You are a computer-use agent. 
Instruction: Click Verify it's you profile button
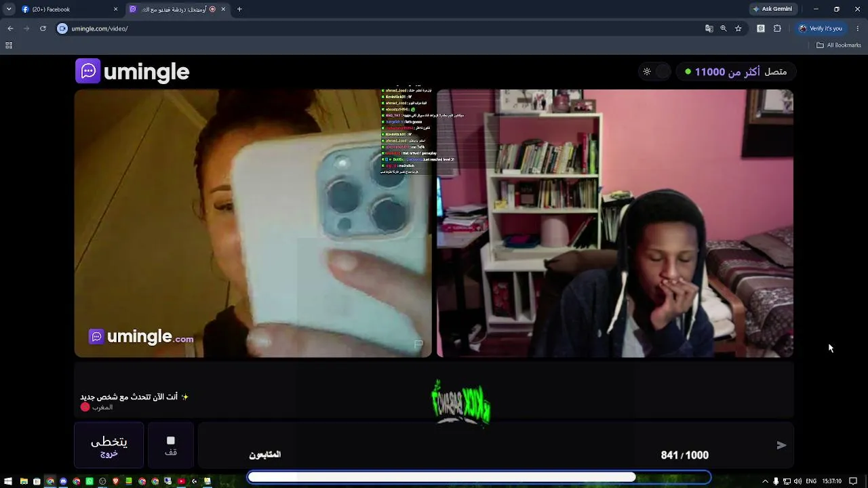(821, 28)
